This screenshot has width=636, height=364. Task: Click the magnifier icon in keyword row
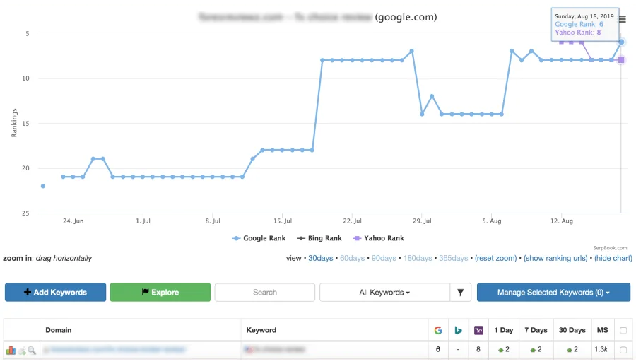[x=32, y=350]
